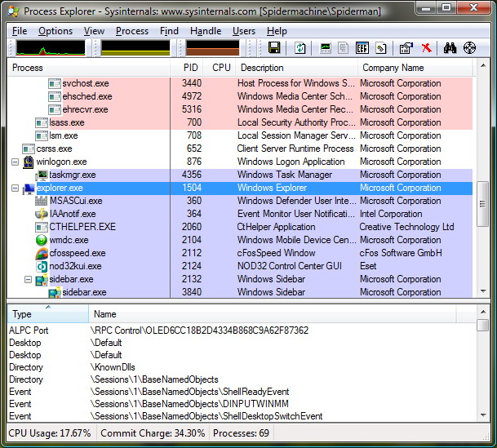Click the cfosspeed.exe icon

click(x=42, y=253)
